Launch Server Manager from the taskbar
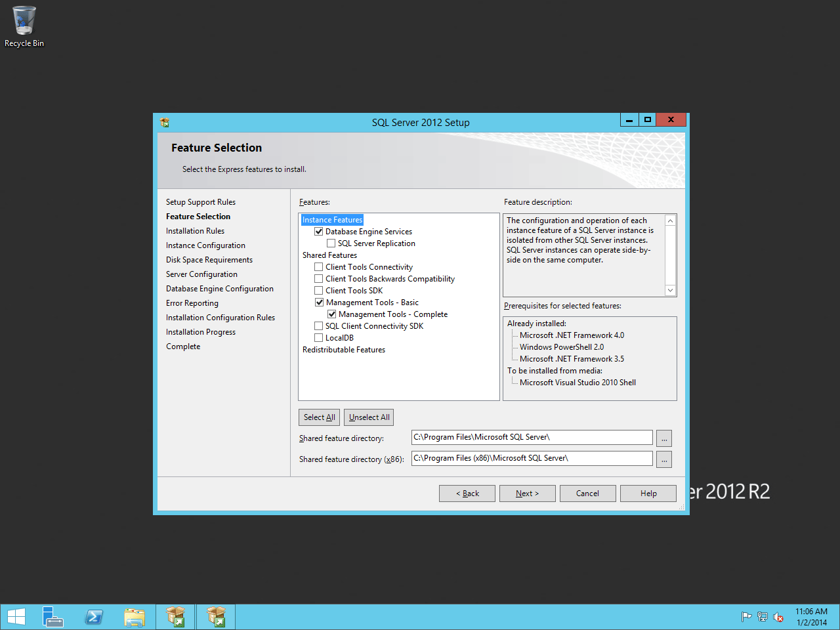840x630 pixels. [x=53, y=617]
